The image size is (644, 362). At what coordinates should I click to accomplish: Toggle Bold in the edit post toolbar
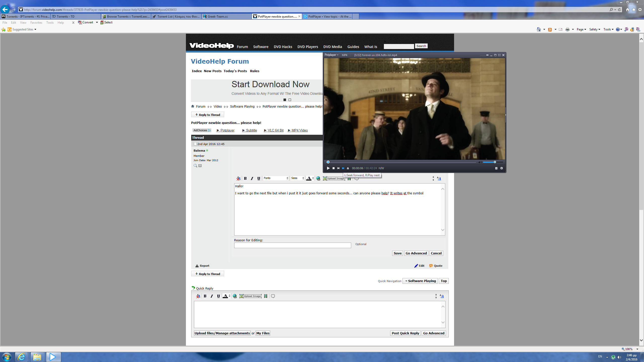click(x=245, y=178)
